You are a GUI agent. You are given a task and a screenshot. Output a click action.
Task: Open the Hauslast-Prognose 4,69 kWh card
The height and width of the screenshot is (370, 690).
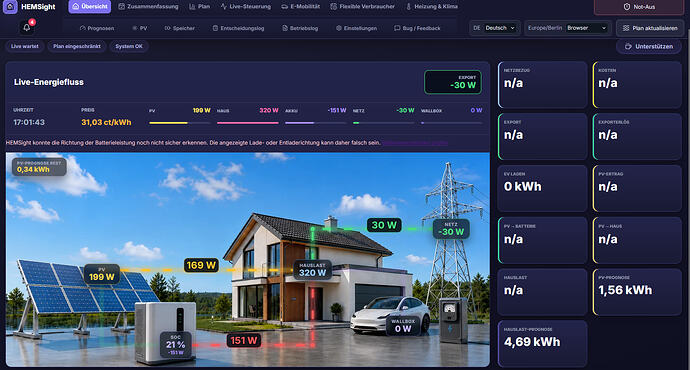(x=543, y=344)
